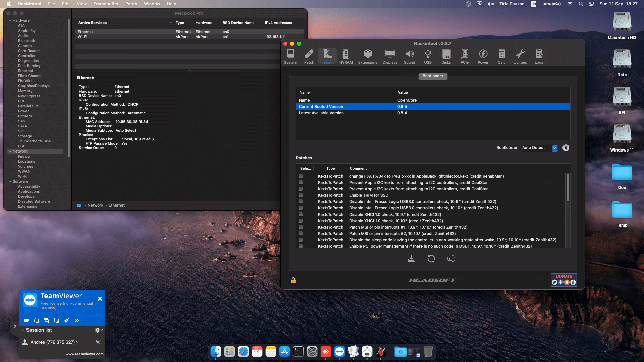
Task: Collapse the Network section in the sidebar
Action: (x=10, y=151)
